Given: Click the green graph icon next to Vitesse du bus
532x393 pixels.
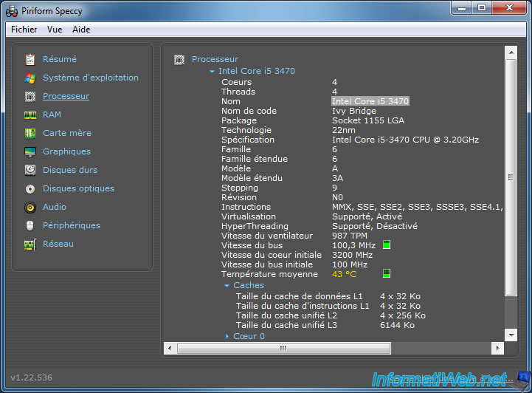Looking at the screenshot, I should pos(387,245).
